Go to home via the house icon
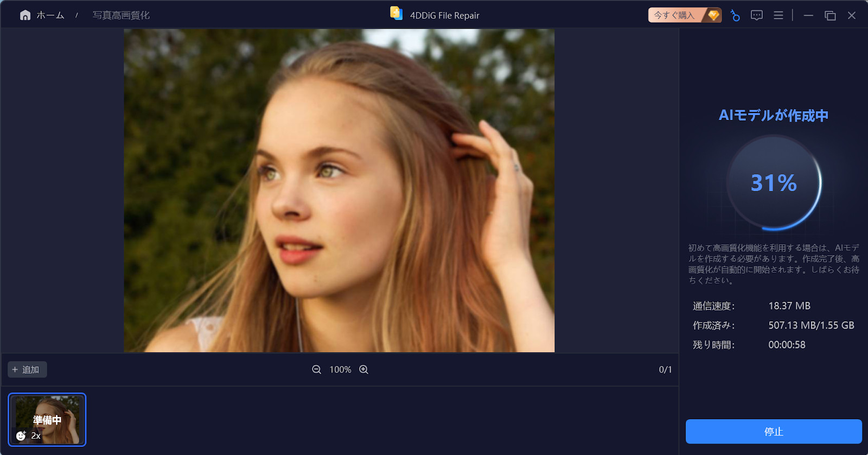The image size is (868, 455). (25, 15)
